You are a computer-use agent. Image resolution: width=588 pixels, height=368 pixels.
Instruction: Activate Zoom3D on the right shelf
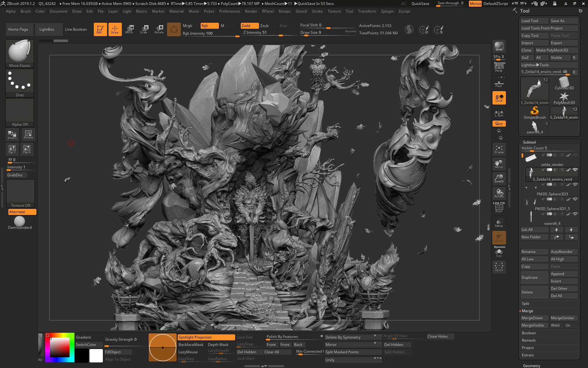[499, 178]
